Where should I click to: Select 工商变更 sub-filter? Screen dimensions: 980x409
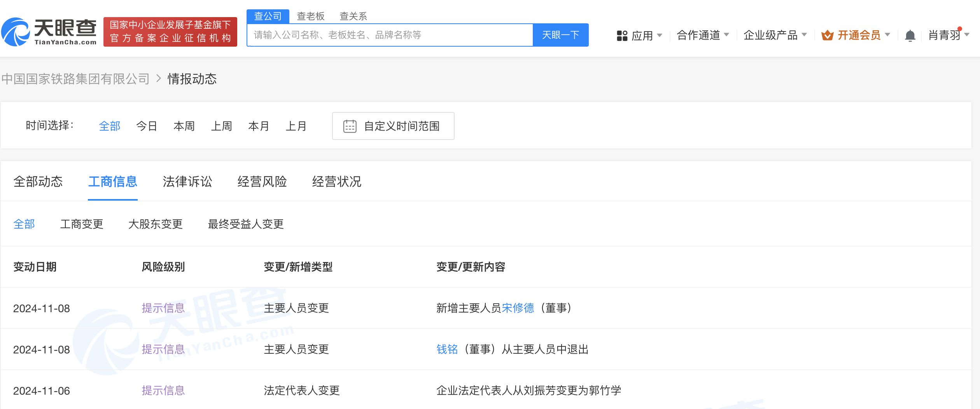82,224
